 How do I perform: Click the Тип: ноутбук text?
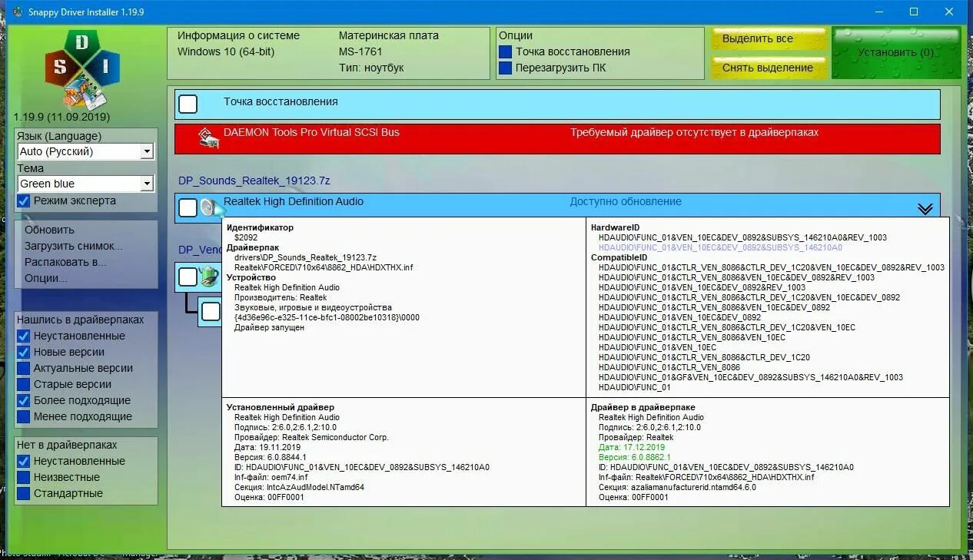tap(371, 68)
